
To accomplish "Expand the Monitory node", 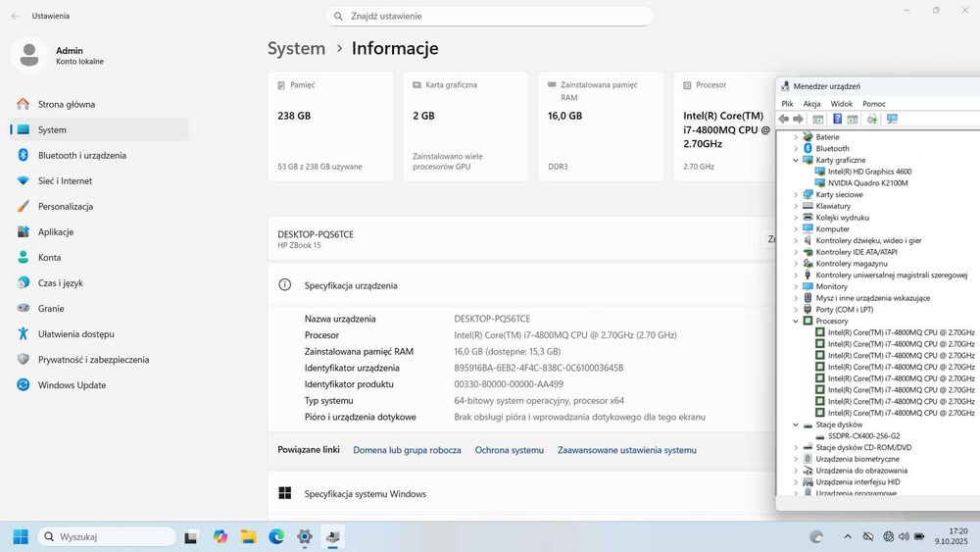I will click(x=796, y=286).
